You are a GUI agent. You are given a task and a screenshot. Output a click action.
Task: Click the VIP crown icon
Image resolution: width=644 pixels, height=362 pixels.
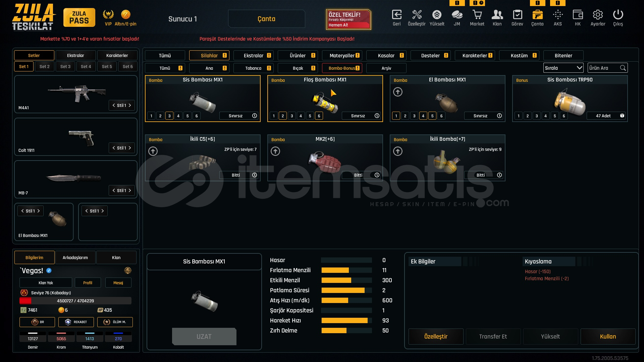[x=108, y=14]
